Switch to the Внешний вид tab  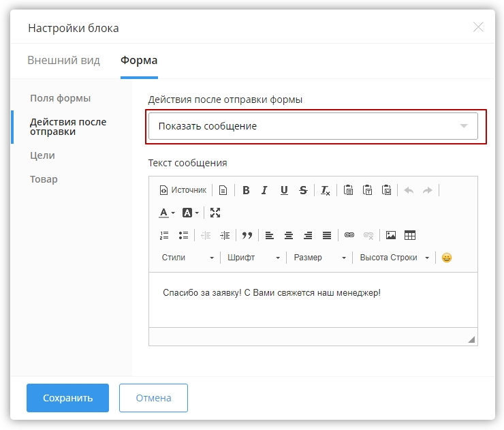[63, 61]
